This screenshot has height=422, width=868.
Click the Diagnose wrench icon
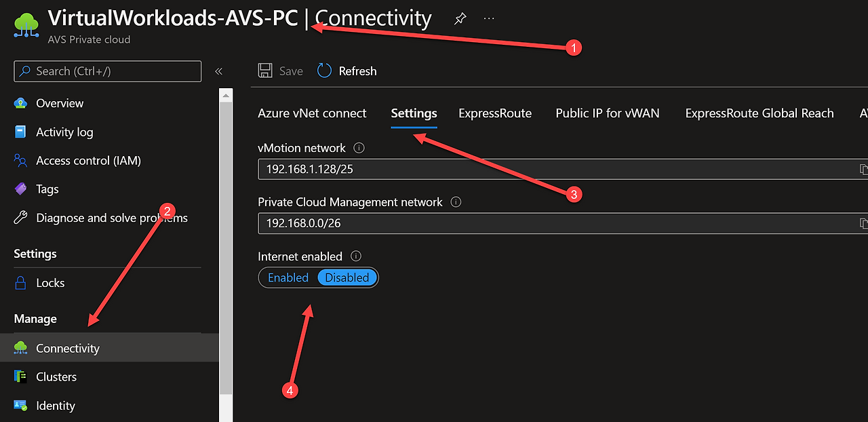pyautogui.click(x=21, y=218)
